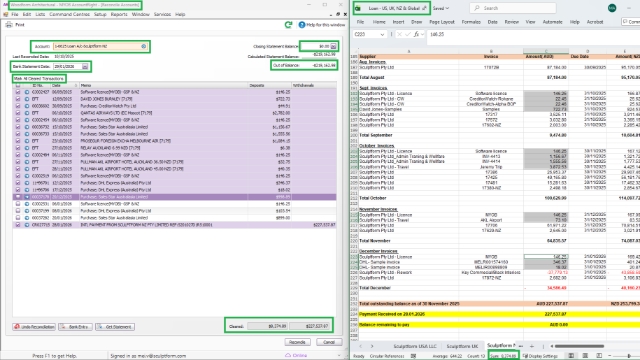Open Help for this window icon

pos(302,25)
